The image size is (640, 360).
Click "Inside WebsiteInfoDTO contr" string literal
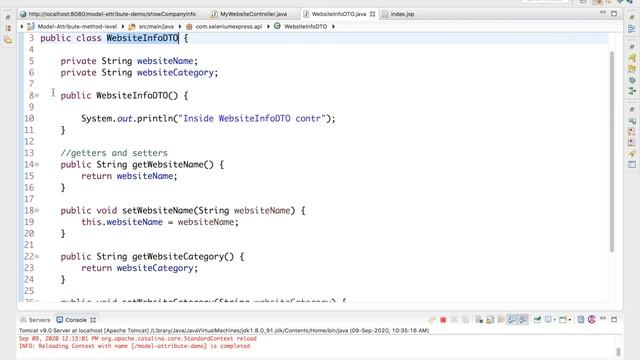252,118
